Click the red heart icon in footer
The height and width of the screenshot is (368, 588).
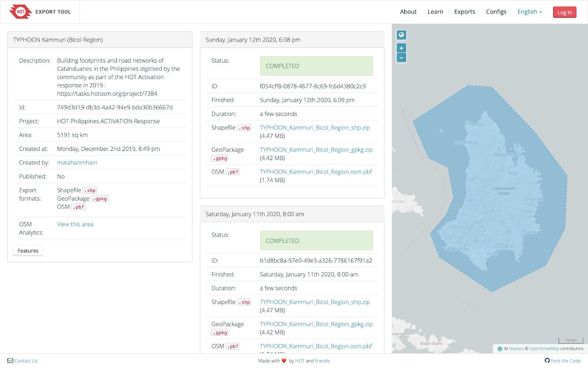tap(284, 361)
